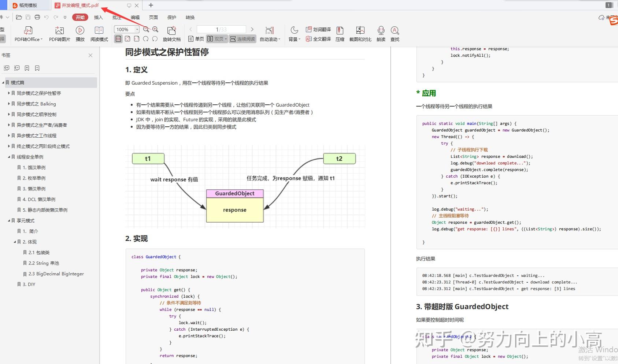Open 查找 search tool
The width and height of the screenshot is (618, 364).
(395, 34)
